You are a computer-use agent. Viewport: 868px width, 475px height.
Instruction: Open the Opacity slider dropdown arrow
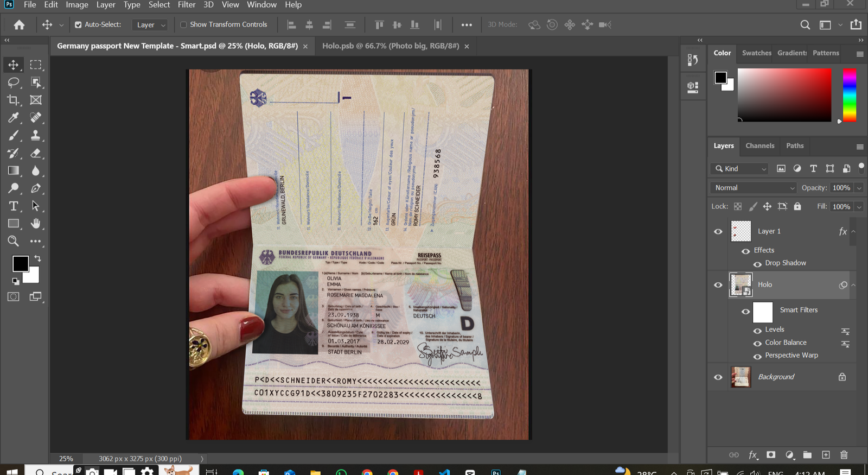tap(859, 188)
